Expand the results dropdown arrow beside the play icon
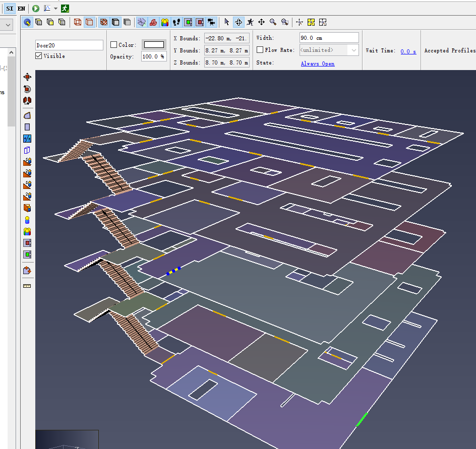Screen dimensions: 476x449 click(55, 9)
